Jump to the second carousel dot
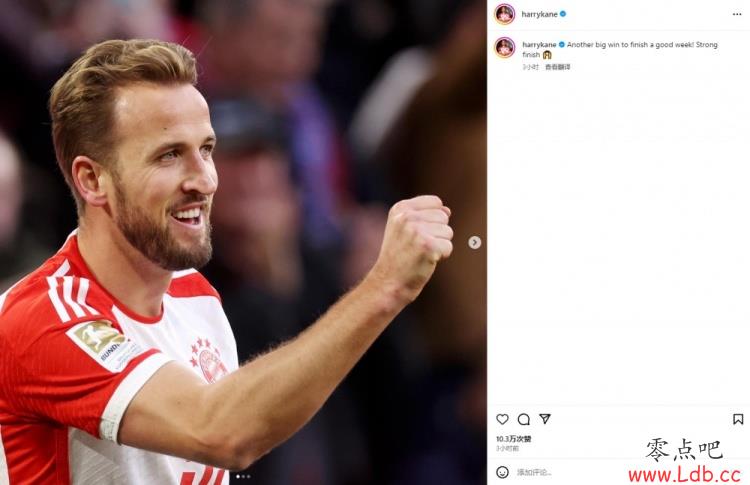Screen dimensions: 750x485 tap(243, 476)
